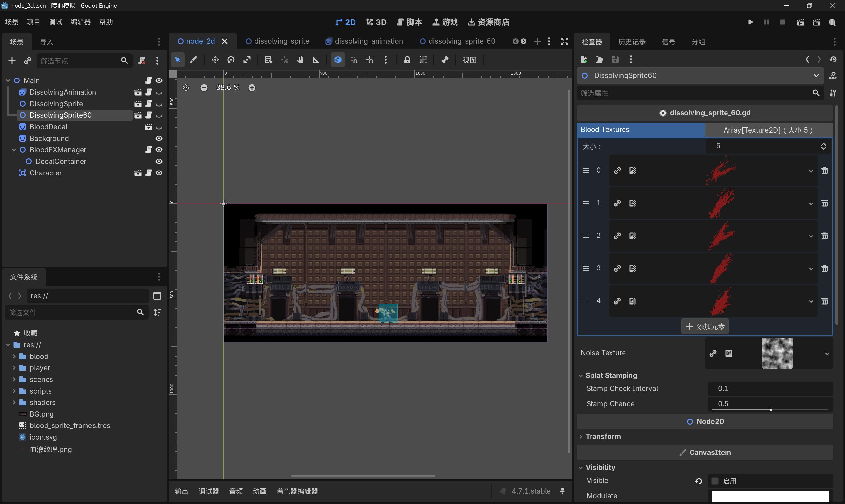Click the 添加元素 button
Image resolution: width=845 pixels, height=504 pixels.
tap(705, 326)
